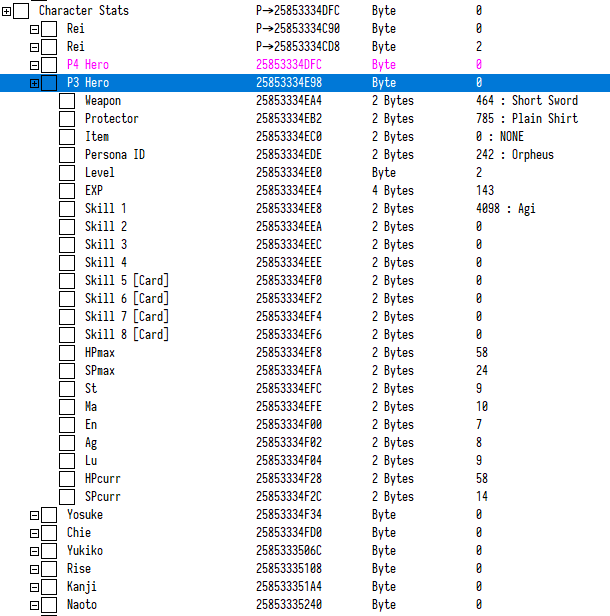Check the SPmax entry checkbox
This screenshot has height=616, width=610.
67,371
